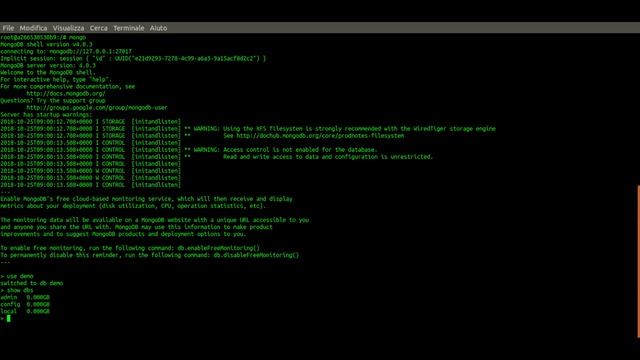Click the 'config 0.000GB' row
640x360 pixels.
25,304
